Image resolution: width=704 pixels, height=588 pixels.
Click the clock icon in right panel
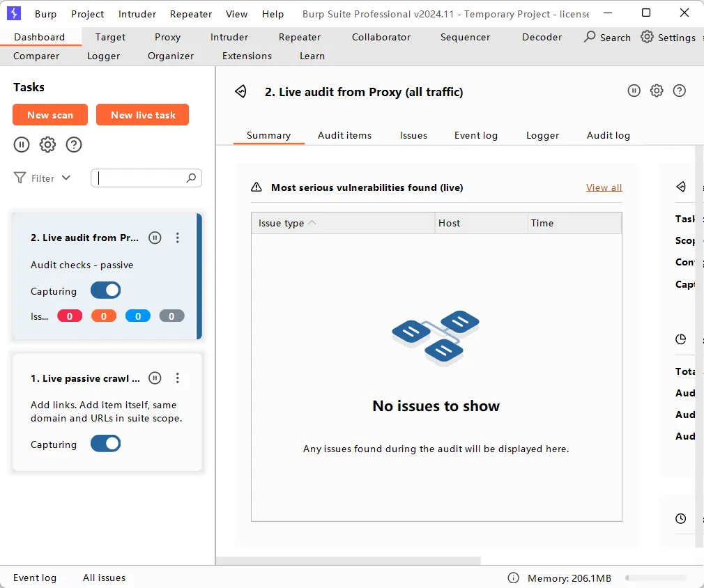(x=681, y=518)
